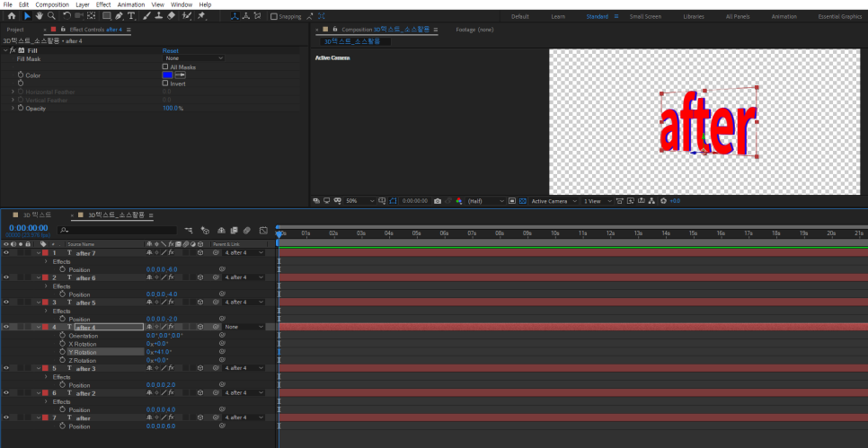868x448 pixels.
Task: Switch to the Libraries workspace
Action: coord(694,16)
